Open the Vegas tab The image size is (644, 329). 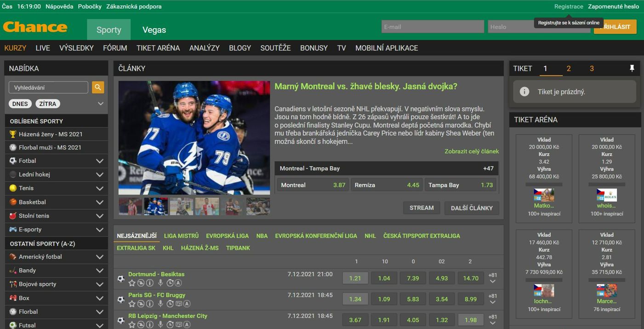click(154, 30)
